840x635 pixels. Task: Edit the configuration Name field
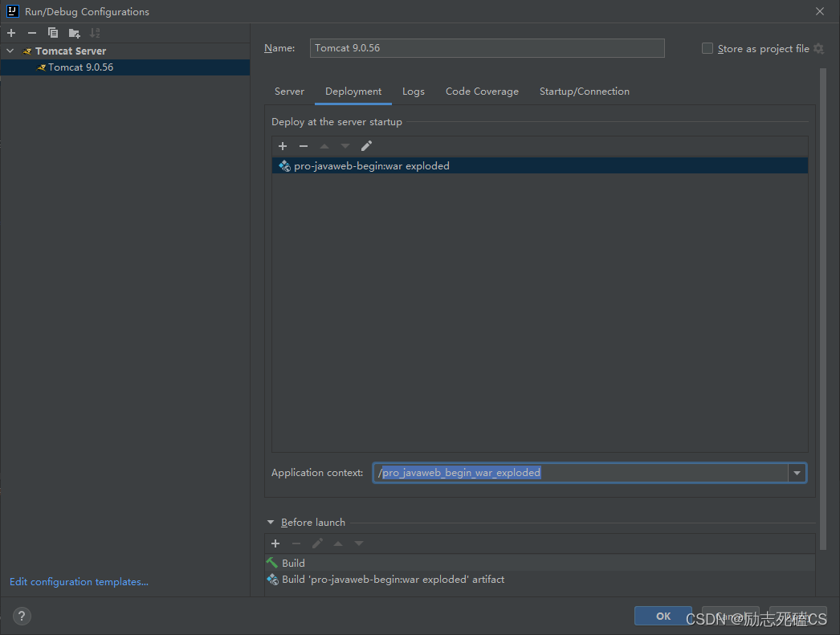pyautogui.click(x=487, y=48)
